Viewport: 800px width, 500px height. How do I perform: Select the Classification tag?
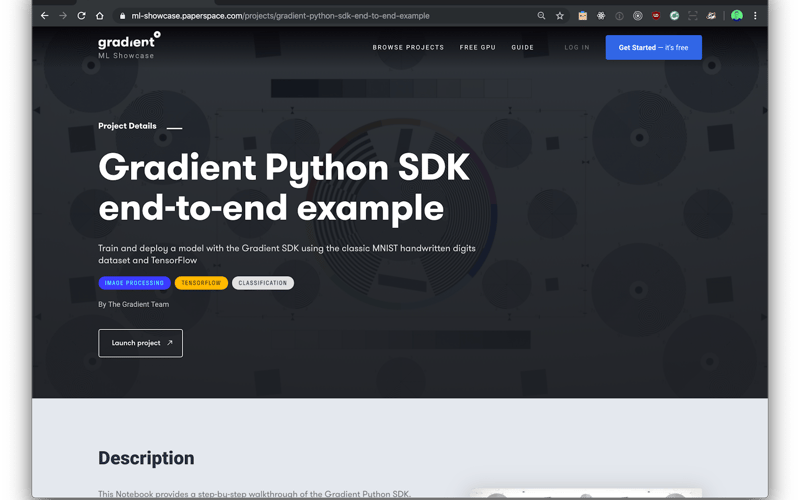[263, 283]
